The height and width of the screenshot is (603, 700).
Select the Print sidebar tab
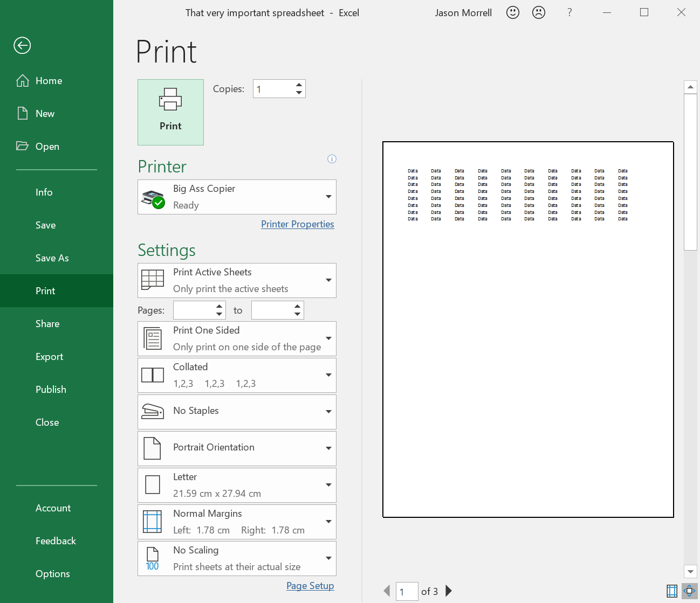click(57, 291)
